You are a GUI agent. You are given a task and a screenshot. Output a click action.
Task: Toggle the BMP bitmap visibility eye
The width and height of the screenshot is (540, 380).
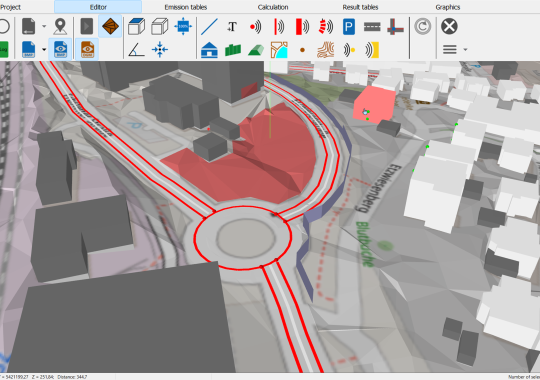pyautogui.click(x=60, y=50)
